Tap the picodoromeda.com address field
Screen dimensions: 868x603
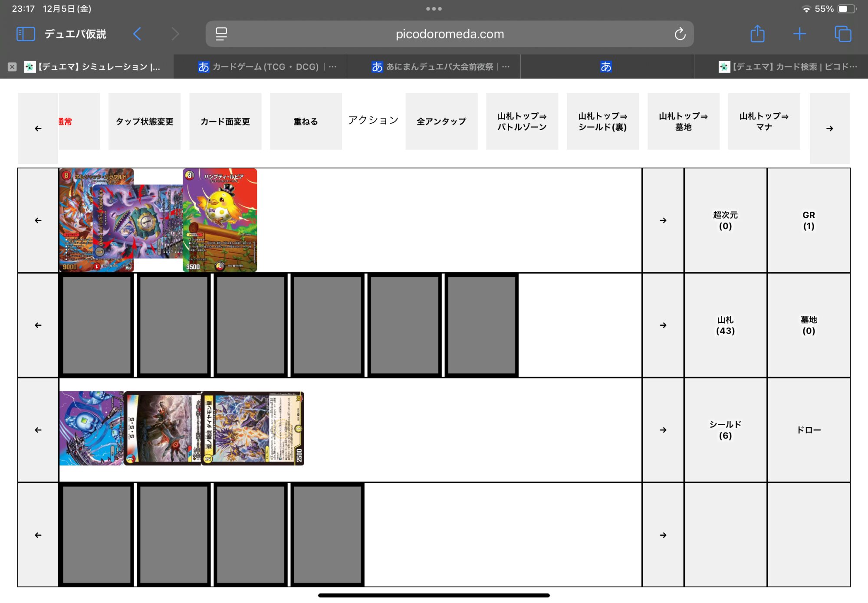click(450, 34)
